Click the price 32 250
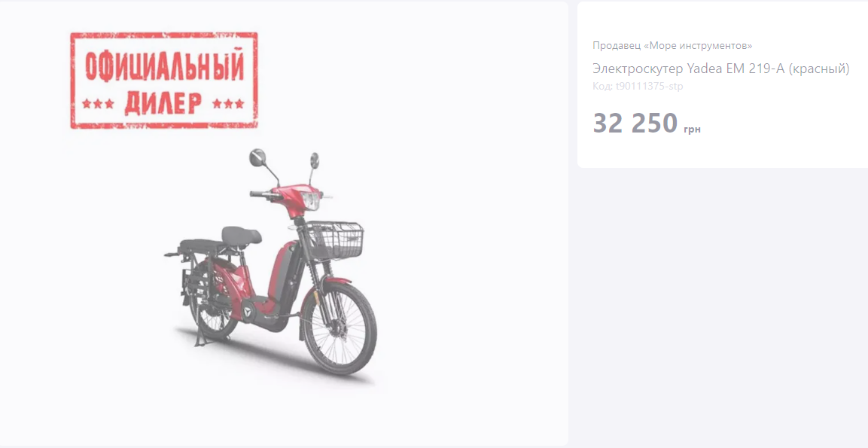Screen dimensions: 868x448 (635, 123)
